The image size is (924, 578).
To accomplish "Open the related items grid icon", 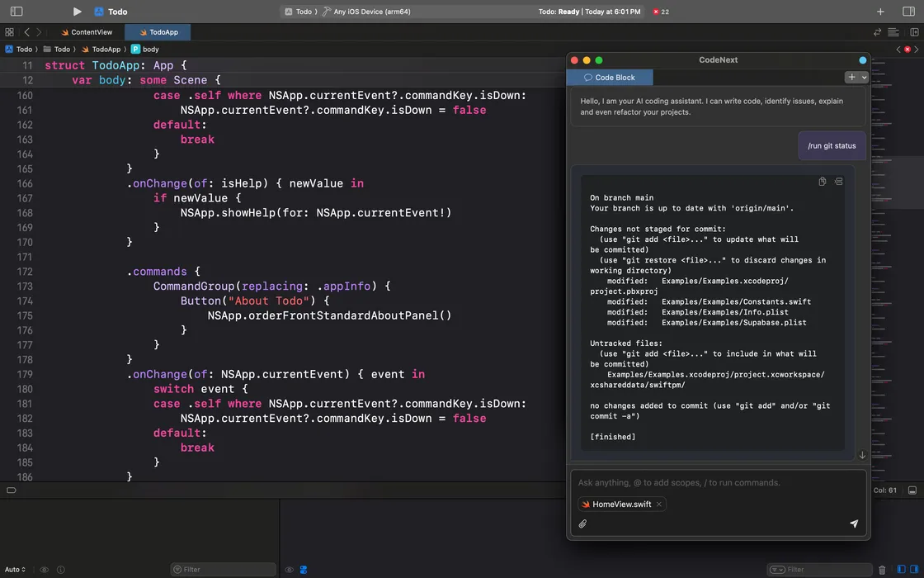I will coord(9,32).
